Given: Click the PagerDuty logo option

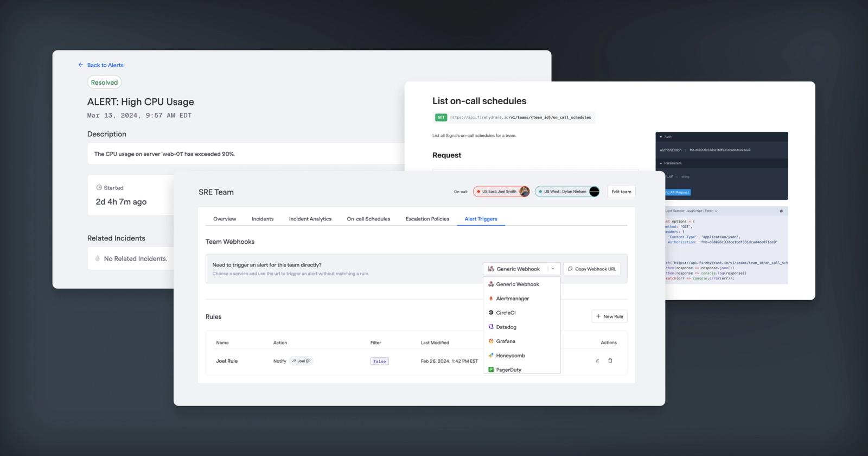Looking at the screenshot, I should [x=491, y=370].
